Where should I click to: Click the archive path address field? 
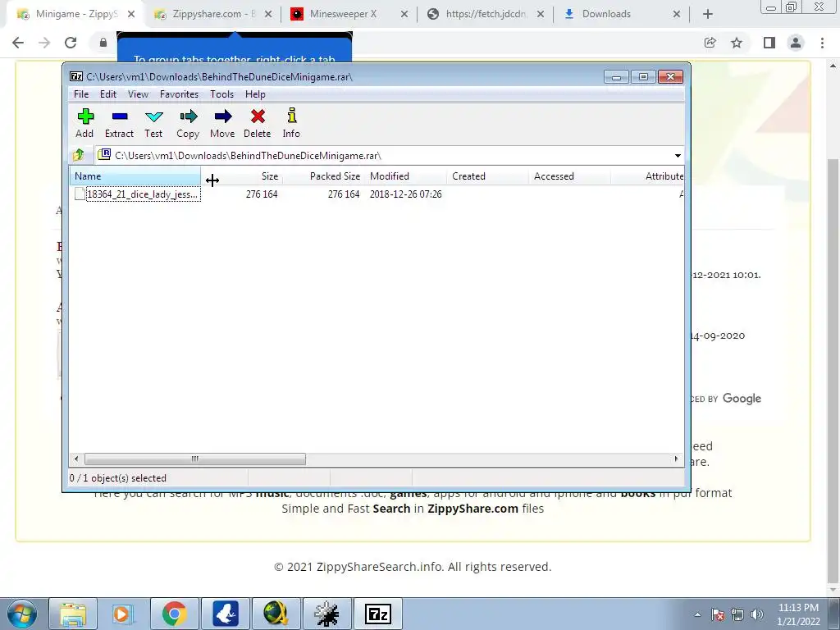tap(383, 156)
